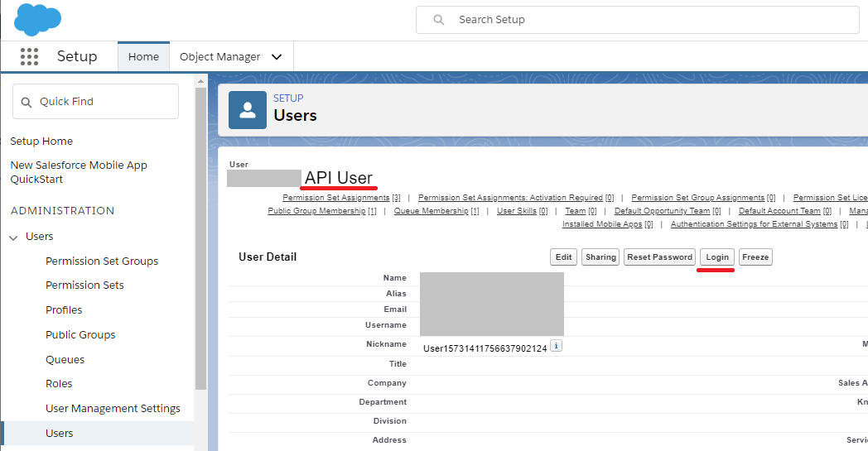The image size is (868, 451).
Task: Click the sidebar vertical scrollbar thumb
Action: [x=200, y=238]
